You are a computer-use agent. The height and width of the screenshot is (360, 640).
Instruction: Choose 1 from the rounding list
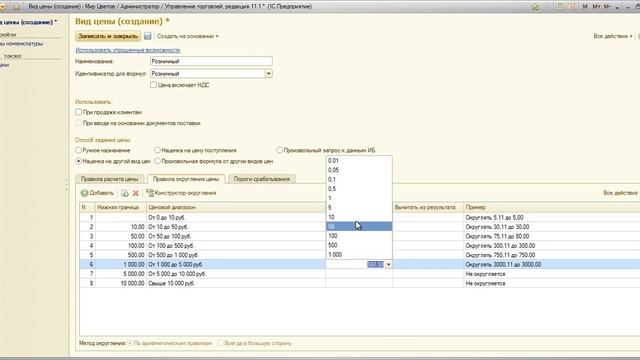coord(359,198)
